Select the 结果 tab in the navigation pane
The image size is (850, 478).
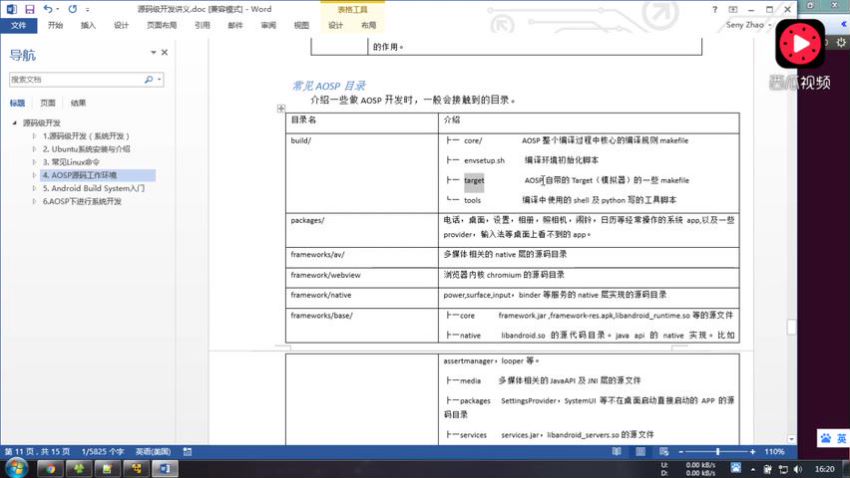pos(78,103)
